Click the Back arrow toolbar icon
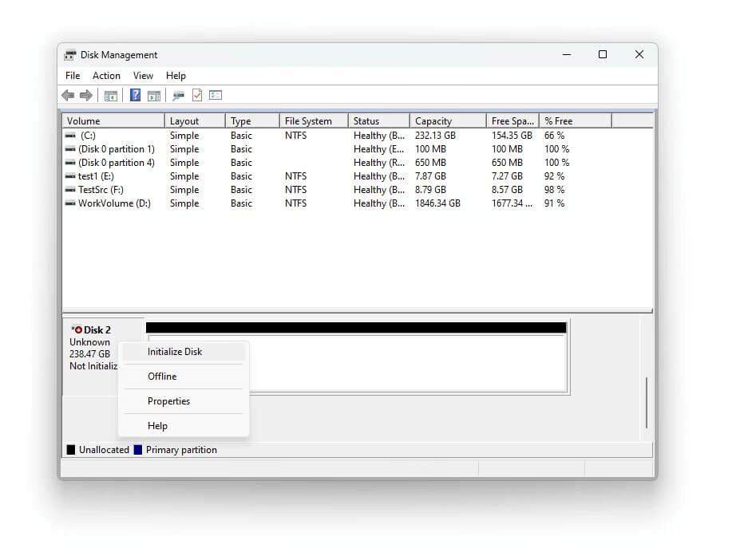 68,96
